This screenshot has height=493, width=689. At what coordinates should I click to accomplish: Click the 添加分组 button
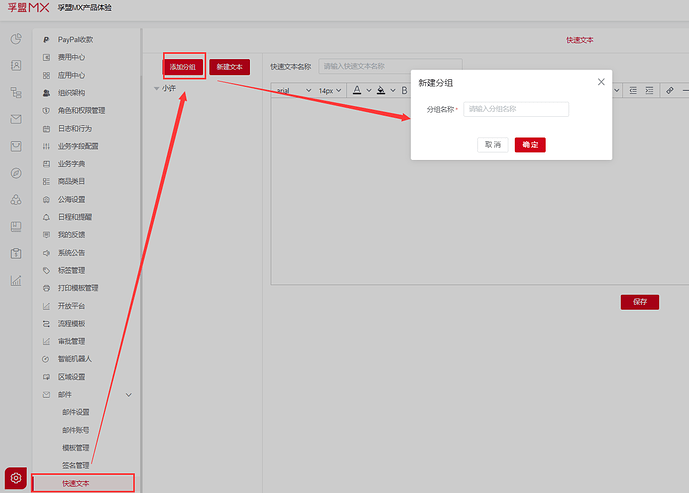(183, 67)
